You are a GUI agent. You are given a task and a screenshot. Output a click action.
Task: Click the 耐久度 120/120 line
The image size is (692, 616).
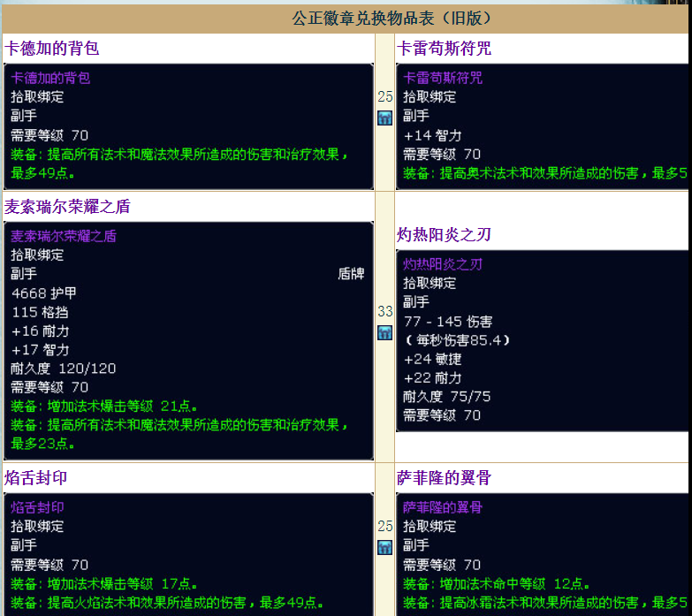[63, 369]
